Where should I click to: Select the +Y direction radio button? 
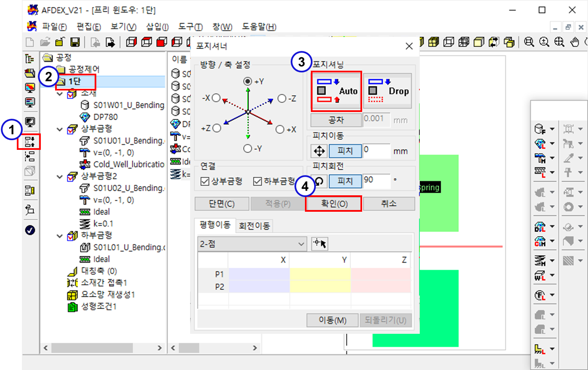[248, 81]
